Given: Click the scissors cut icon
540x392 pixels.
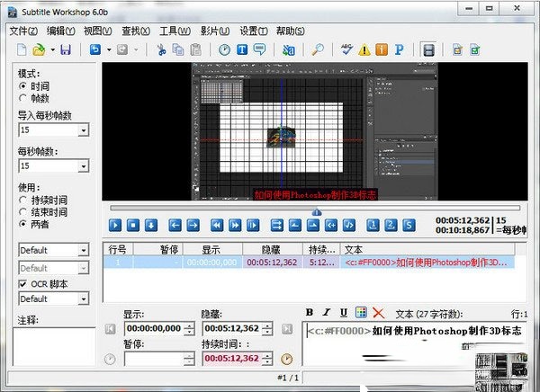Looking at the screenshot, I should pyautogui.click(x=160, y=50).
